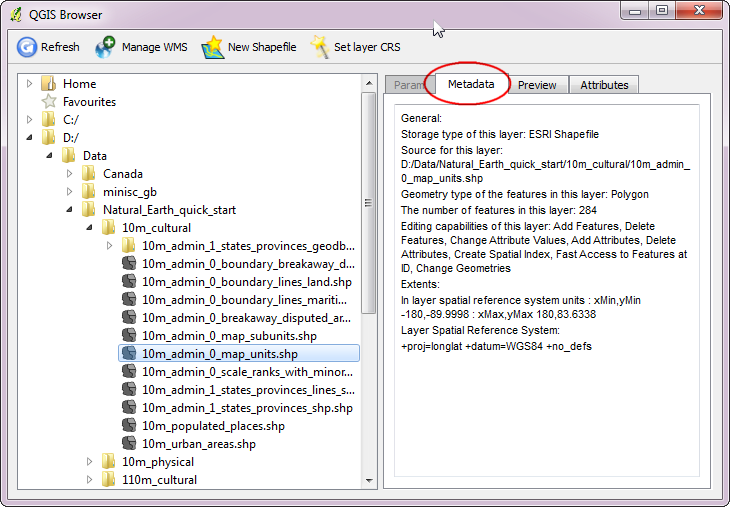Viewport: 730px width, 507px height.
Task: Click the D:/ drive folder icon
Action: [48, 138]
